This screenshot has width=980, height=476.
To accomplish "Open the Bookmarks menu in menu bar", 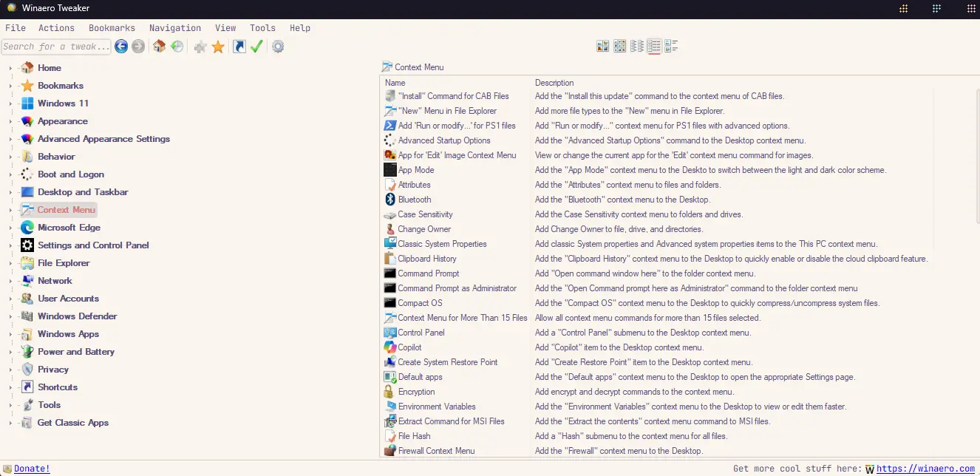I will 112,28.
